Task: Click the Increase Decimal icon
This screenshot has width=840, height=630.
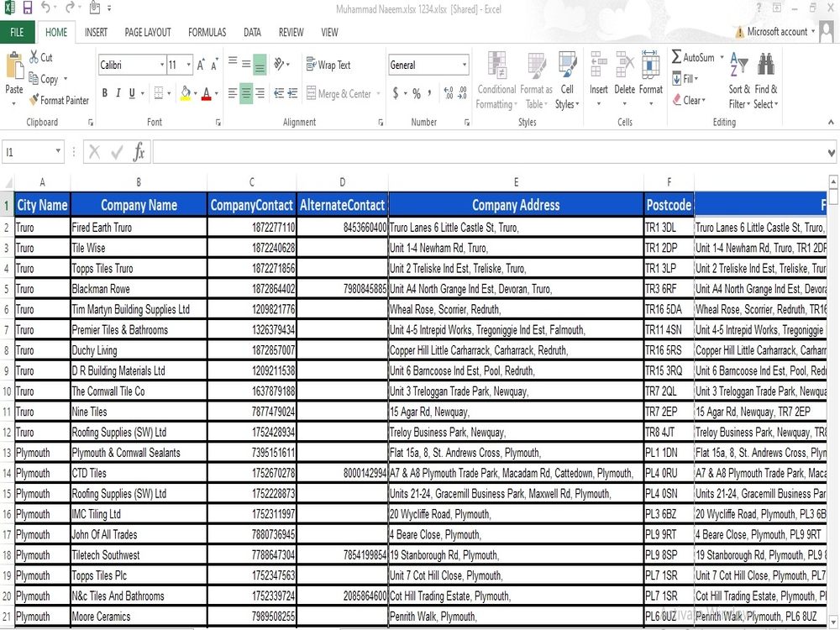Action: [x=449, y=93]
